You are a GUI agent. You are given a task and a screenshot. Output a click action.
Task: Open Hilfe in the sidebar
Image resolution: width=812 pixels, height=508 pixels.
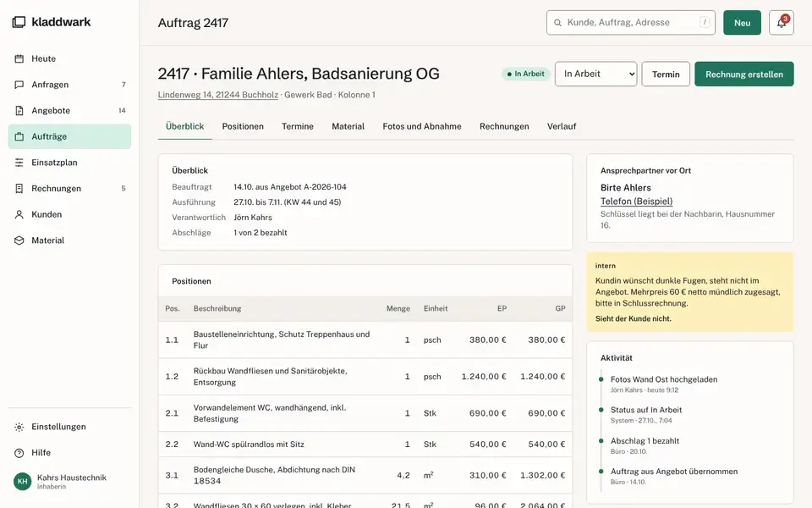click(x=69, y=452)
